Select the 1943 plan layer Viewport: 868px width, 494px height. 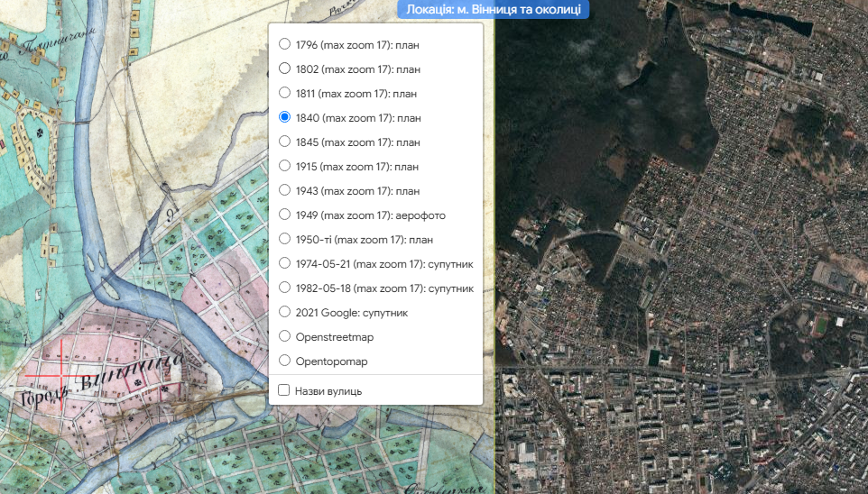[x=284, y=189]
